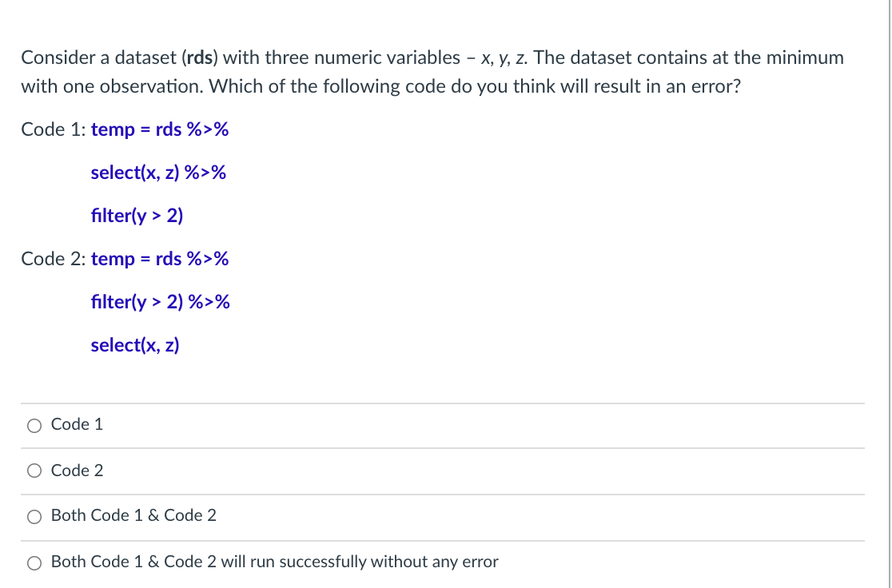Click the Code 2 answer label text
This screenshot has width=892, height=588.
(76, 470)
